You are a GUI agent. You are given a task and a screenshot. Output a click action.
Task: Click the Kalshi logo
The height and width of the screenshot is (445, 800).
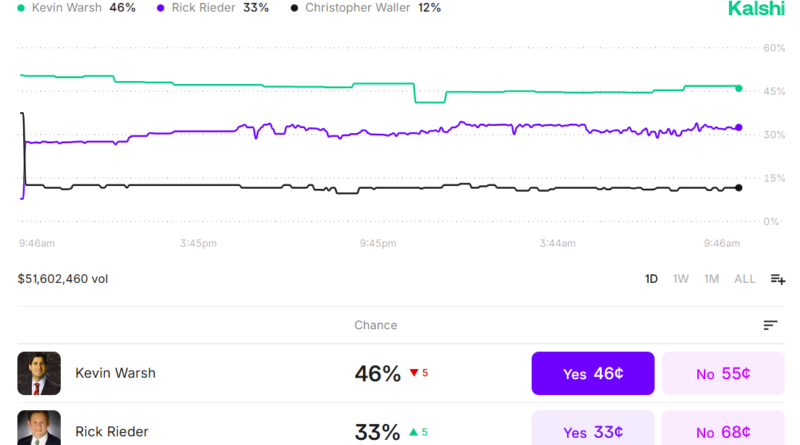[x=755, y=9]
